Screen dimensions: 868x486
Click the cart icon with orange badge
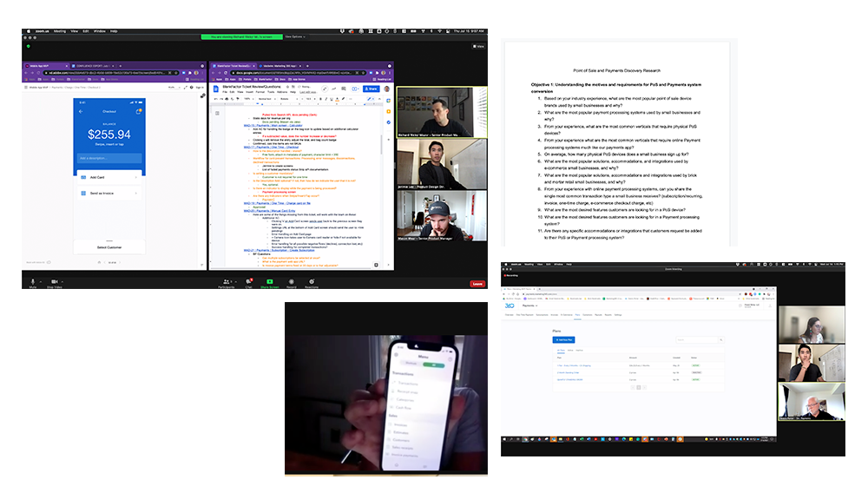(x=138, y=111)
